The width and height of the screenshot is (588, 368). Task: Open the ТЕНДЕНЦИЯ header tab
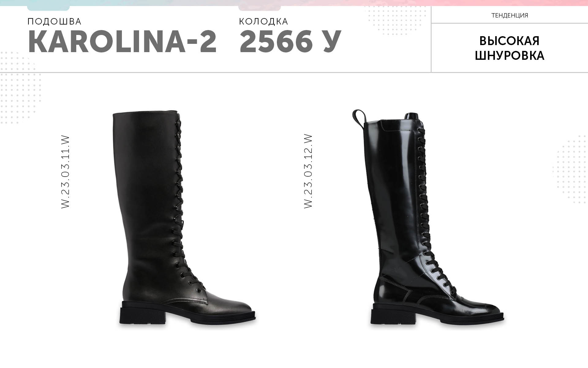tap(510, 15)
